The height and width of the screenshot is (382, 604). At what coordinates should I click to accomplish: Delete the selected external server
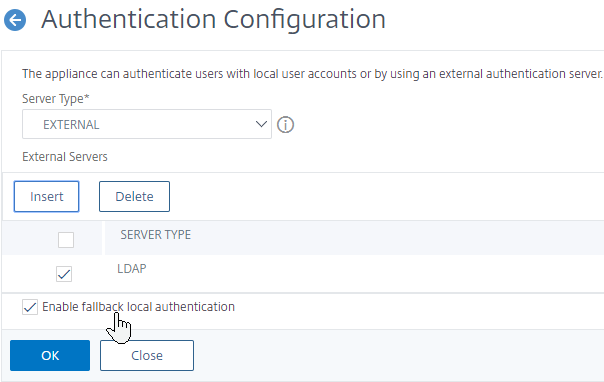tap(134, 196)
